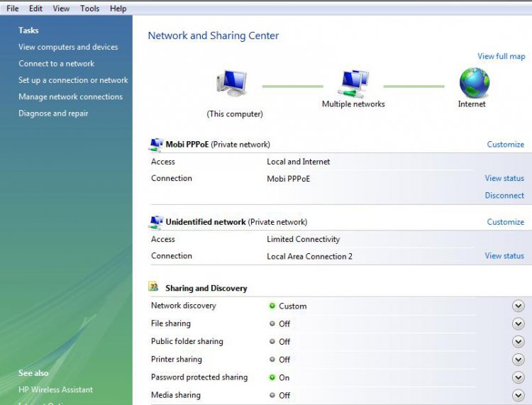The image size is (532, 405).
Task: Click the File sharing label
Action: pos(171,323)
